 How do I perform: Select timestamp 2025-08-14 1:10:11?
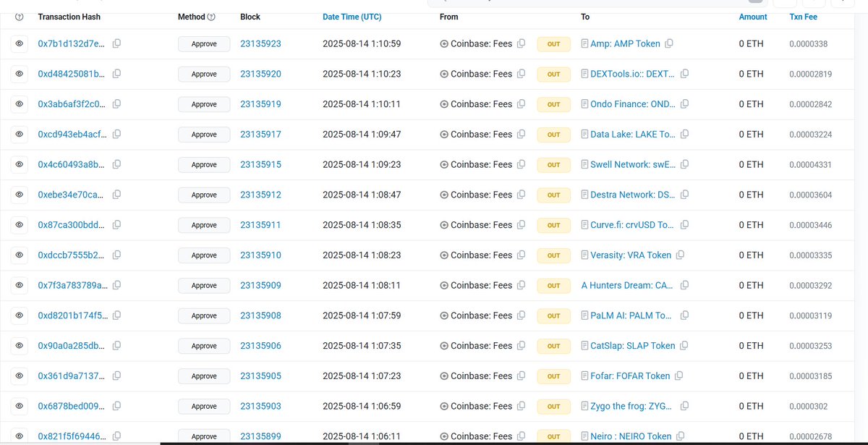click(x=362, y=104)
